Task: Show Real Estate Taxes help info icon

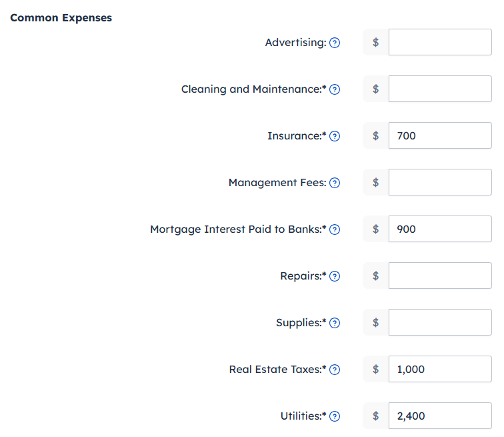Action: (x=335, y=370)
